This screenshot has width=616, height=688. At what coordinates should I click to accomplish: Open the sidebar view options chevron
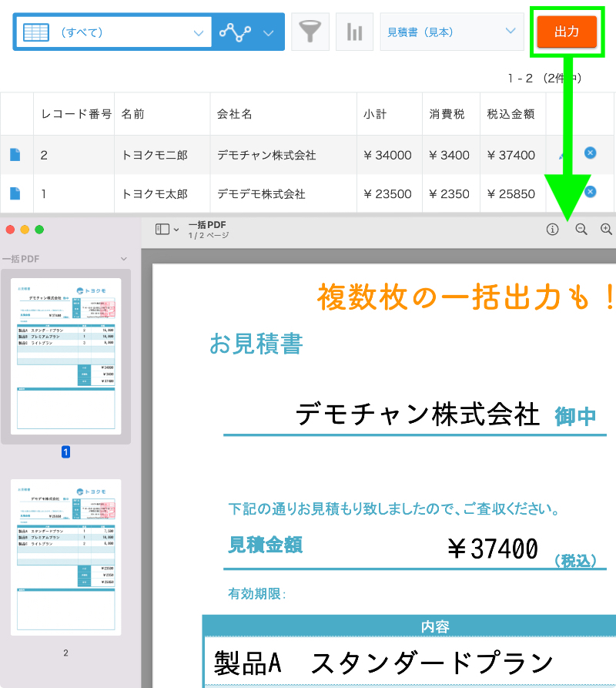click(x=176, y=230)
